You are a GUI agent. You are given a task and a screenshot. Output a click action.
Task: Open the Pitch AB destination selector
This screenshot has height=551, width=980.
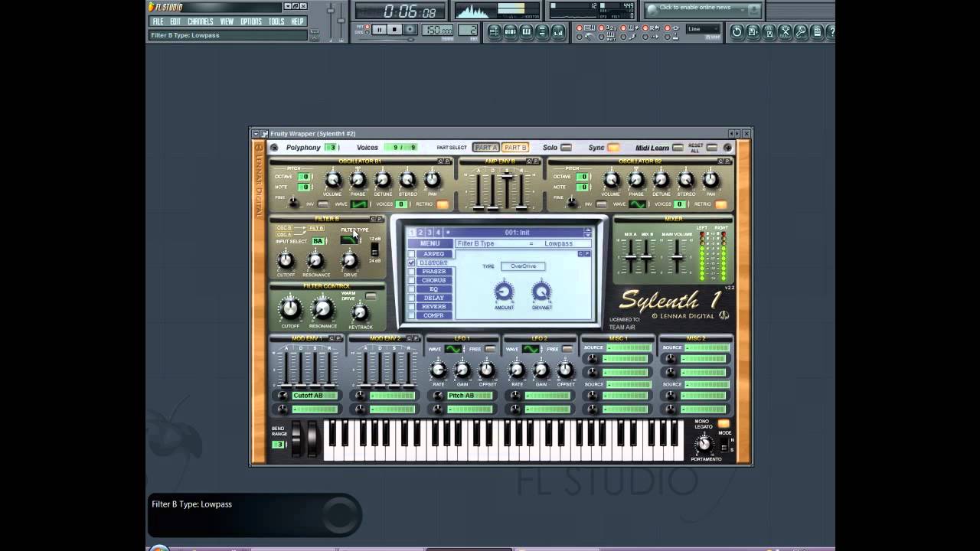(469, 396)
